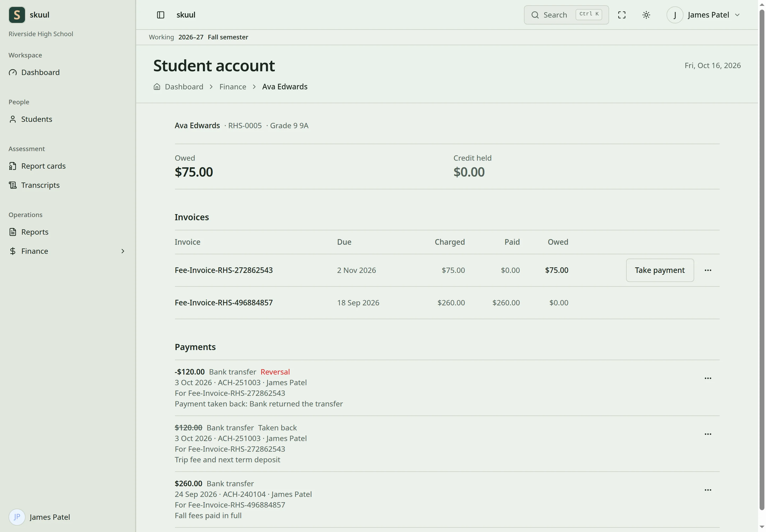Image resolution: width=766 pixels, height=532 pixels.
Task: Expand the Finance menu chevron
Action: pos(123,251)
